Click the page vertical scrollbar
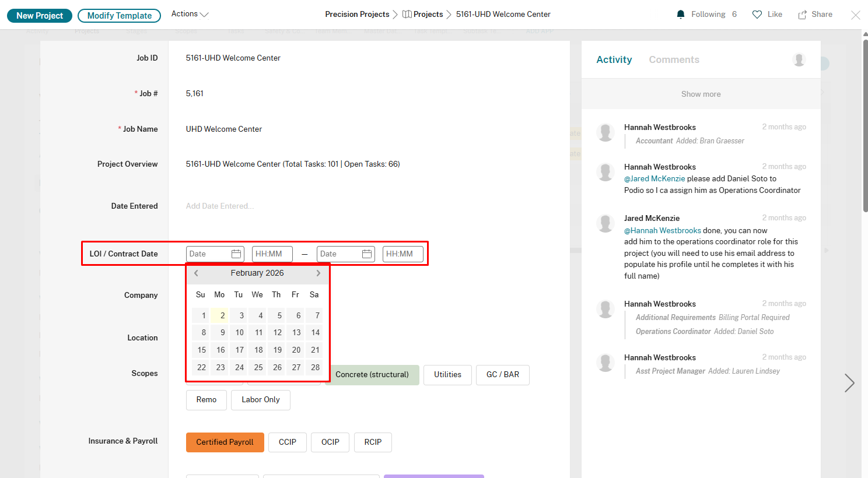868x478 pixels. coord(865,125)
